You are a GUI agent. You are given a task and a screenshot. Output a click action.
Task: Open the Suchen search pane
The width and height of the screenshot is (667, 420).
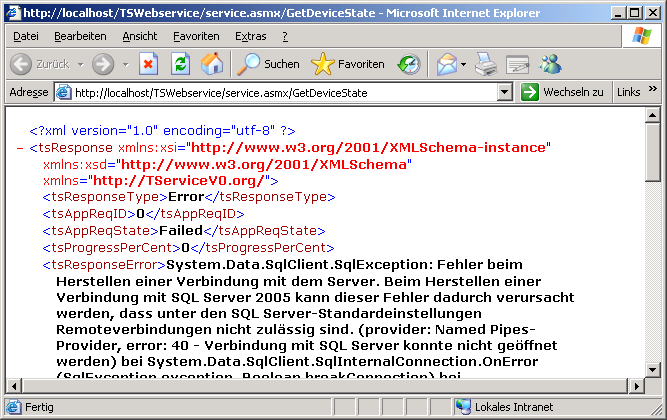[268, 64]
